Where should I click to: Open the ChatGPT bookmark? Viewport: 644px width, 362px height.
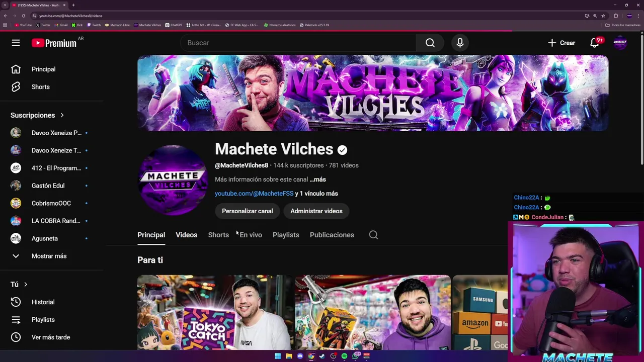coord(174,25)
